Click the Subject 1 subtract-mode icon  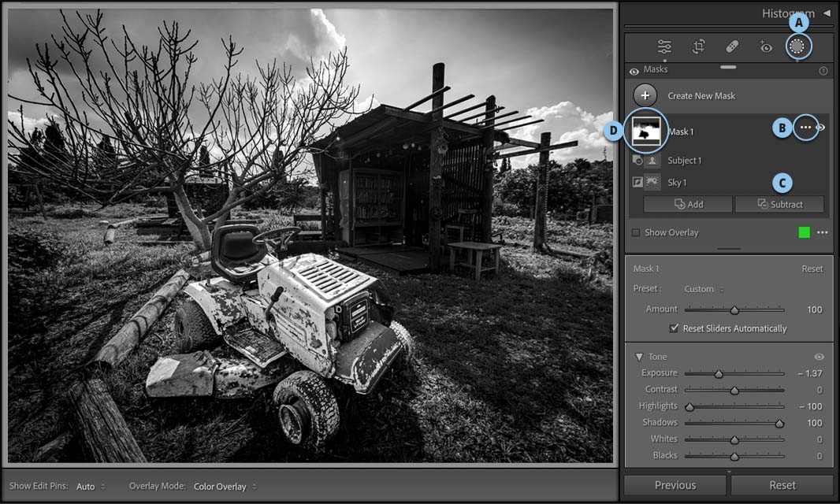pyautogui.click(x=637, y=160)
